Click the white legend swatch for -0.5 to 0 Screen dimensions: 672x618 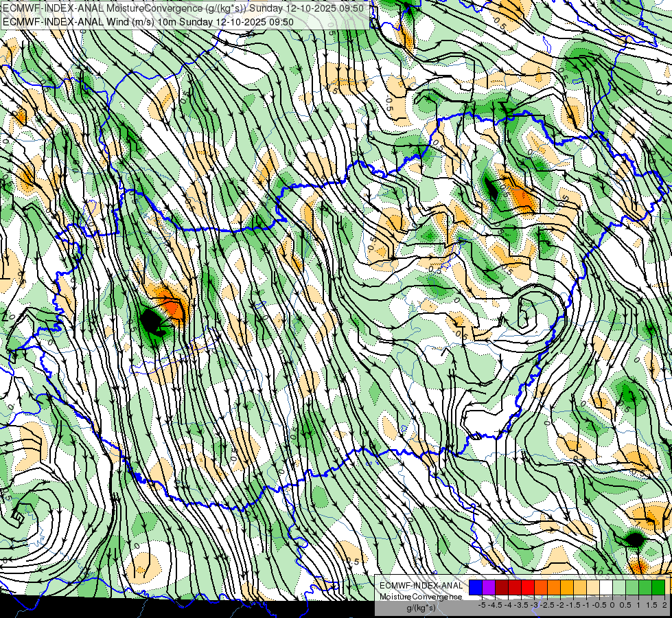click(606, 588)
